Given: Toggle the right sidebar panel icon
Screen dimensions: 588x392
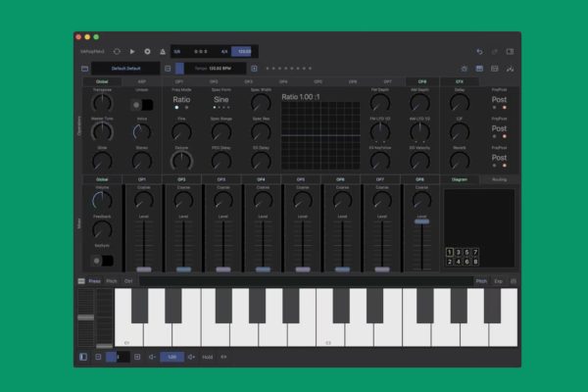Looking at the screenshot, I should point(510,51).
